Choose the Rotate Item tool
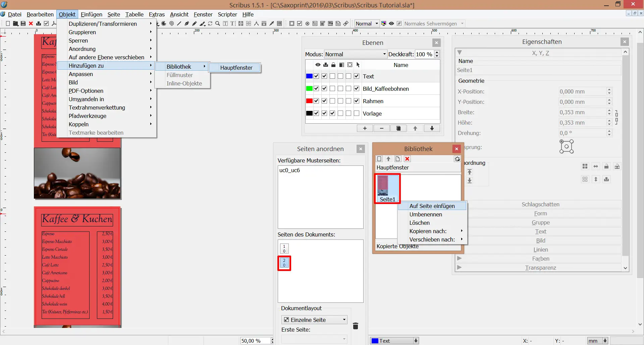The image size is (644, 345). (x=210, y=23)
